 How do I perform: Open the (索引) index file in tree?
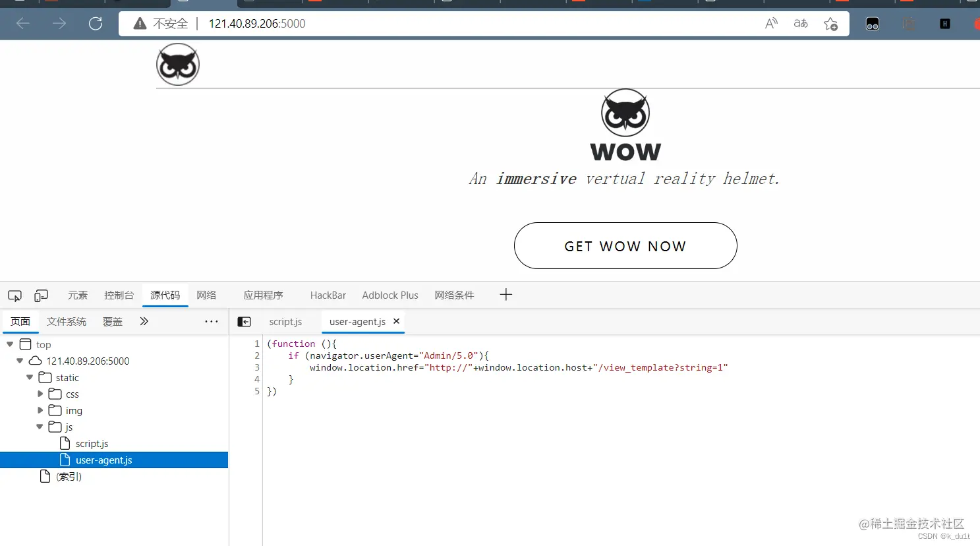point(69,477)
